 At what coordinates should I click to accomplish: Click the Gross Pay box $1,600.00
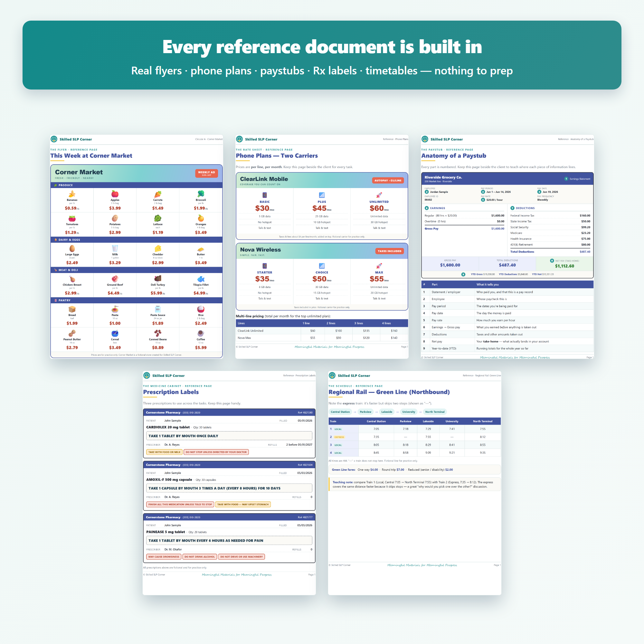pos(450,263)
